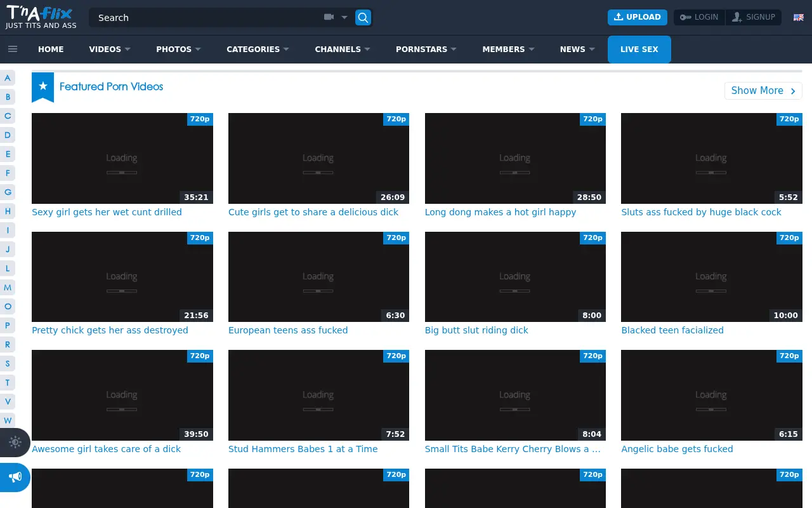Screen dimensions: 812x508
Task: Select letter C in alphabet sidebar
Action: pyautogui.click(x=8, y=116)
